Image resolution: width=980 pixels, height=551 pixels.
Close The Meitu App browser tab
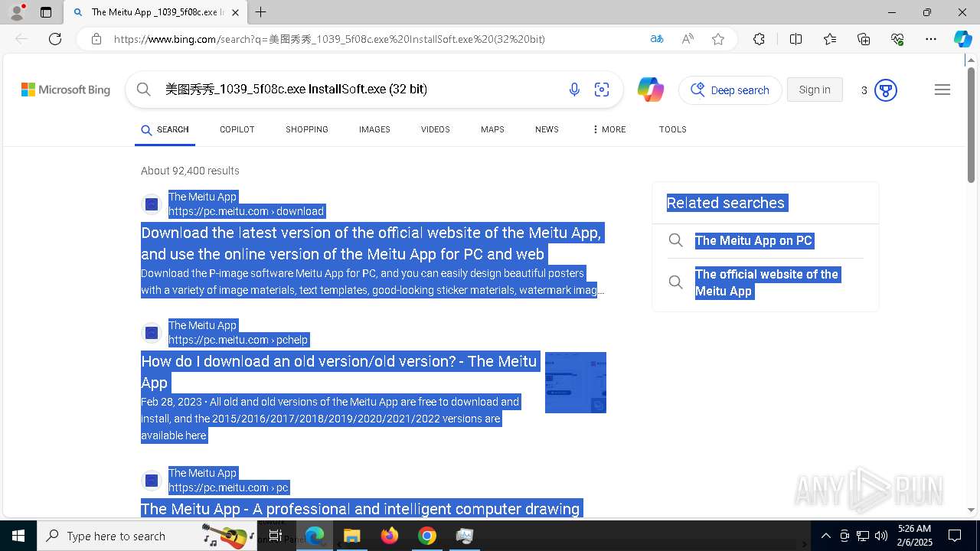tap(235, 12)
